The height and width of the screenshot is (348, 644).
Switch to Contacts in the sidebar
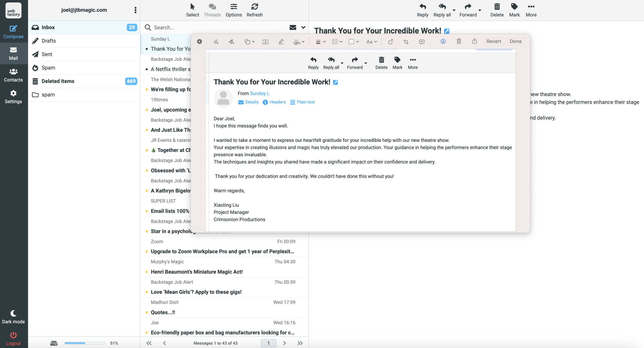[13, 75]
